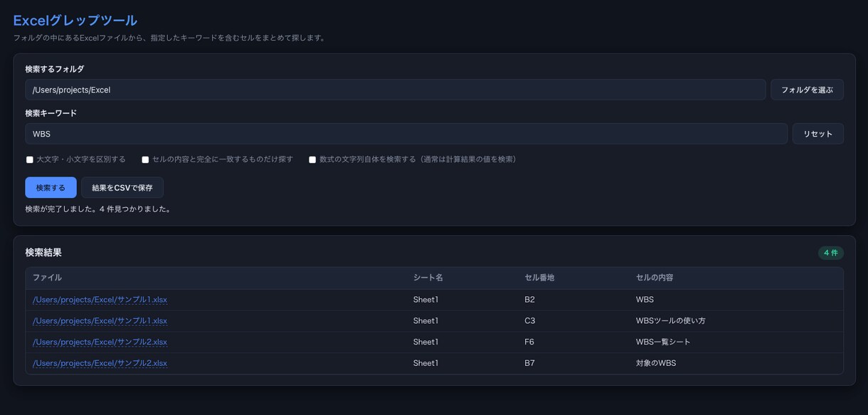The width and height of the screenshot is (868, 415).
Task: Select cell address B2
Action: pos(529,300)
